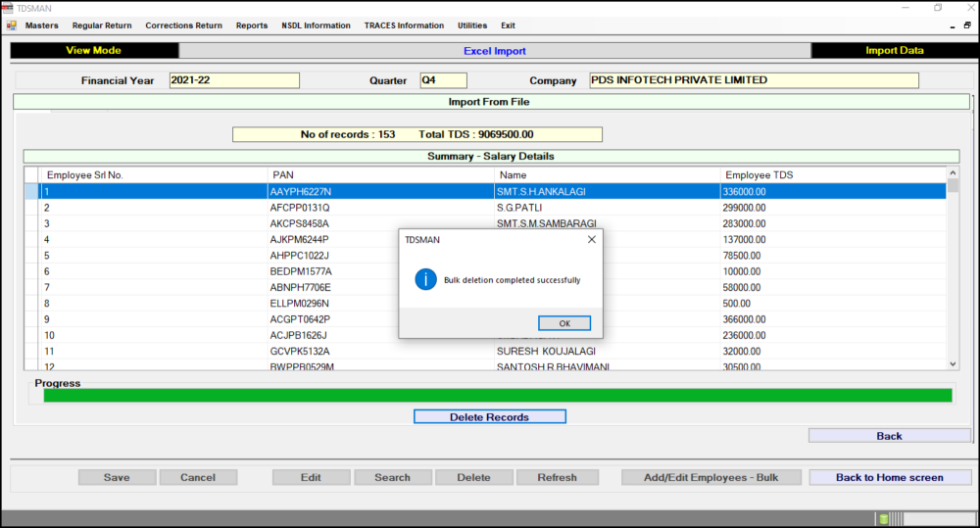Select PAN cell AKCPS8458A
The image size is (980, 528).
pyautogui.click(x=380, y=223)
